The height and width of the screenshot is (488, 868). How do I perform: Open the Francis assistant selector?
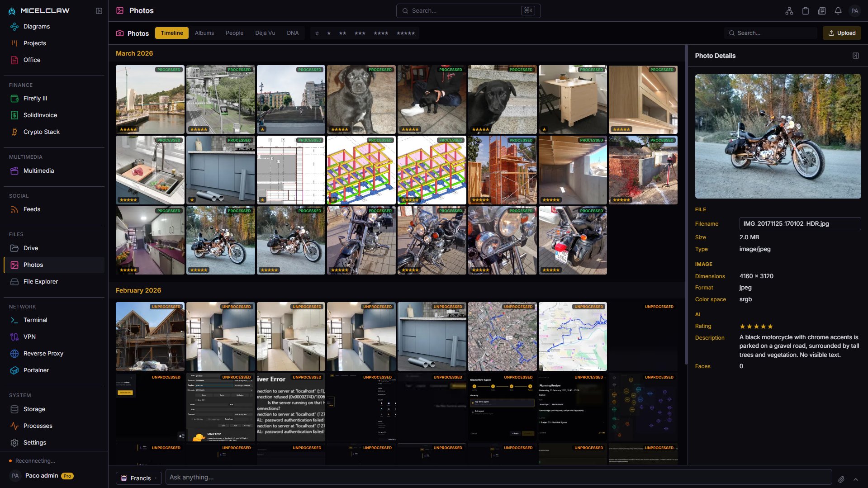coord(138,478)
